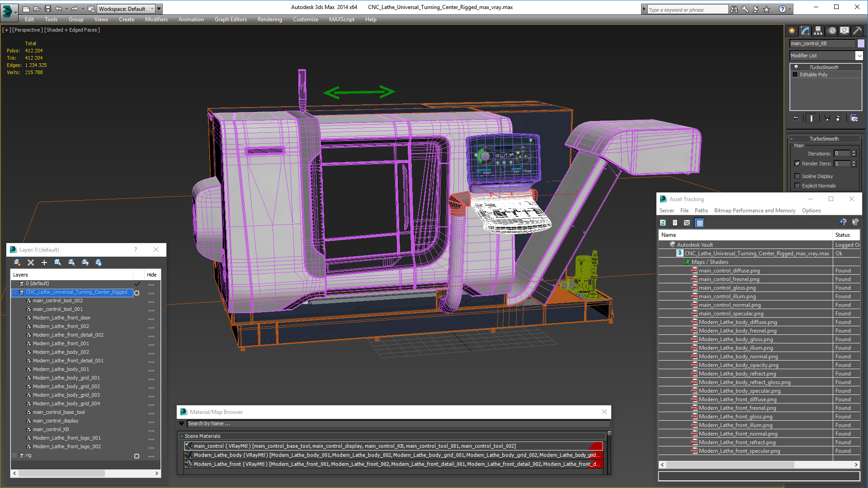Click the table view icon in Asset Tracking
868x488 pixels.
tap(700, 223)
